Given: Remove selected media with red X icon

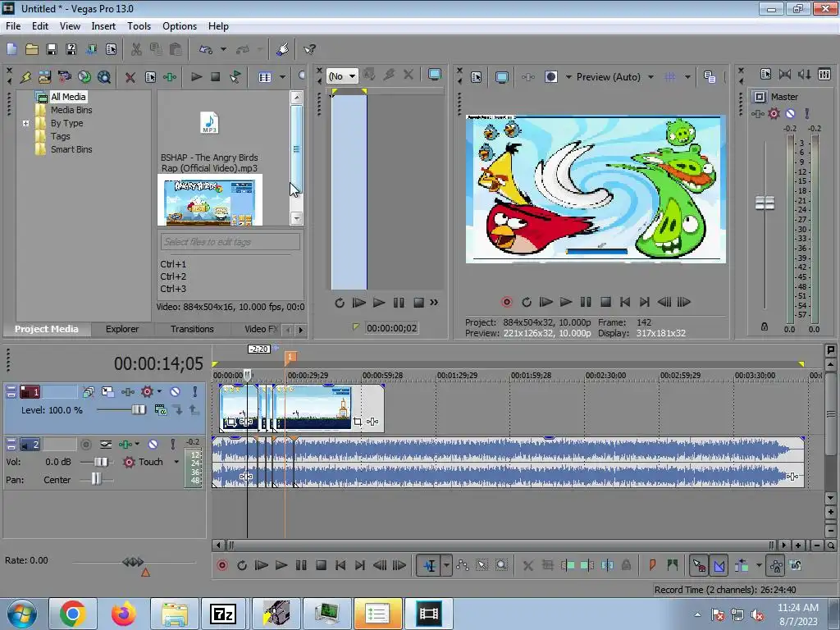Looking at the screenshot, I should (130, 77).
